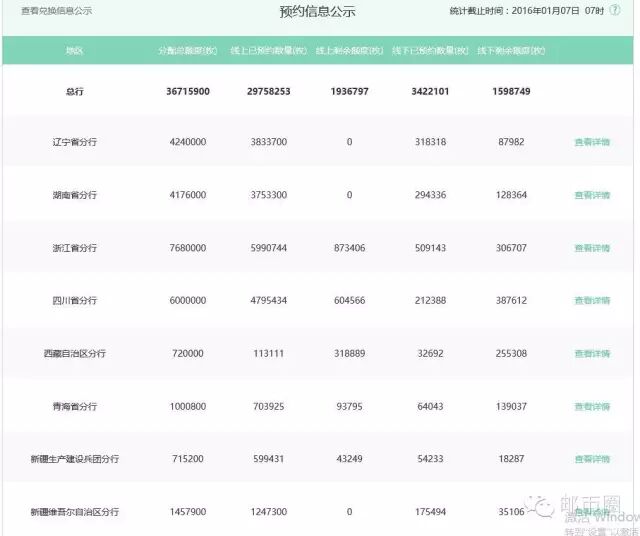The height and width of the screenshot is (536, 640).
Task: Select value 113111 for 西藏自治区分行
Action: point(269,354)
